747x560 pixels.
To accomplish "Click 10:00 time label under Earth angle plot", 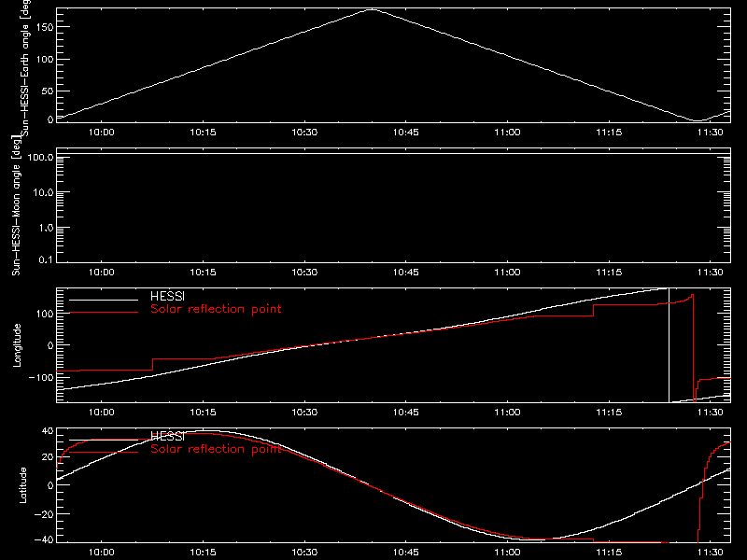I will [102, 133].
